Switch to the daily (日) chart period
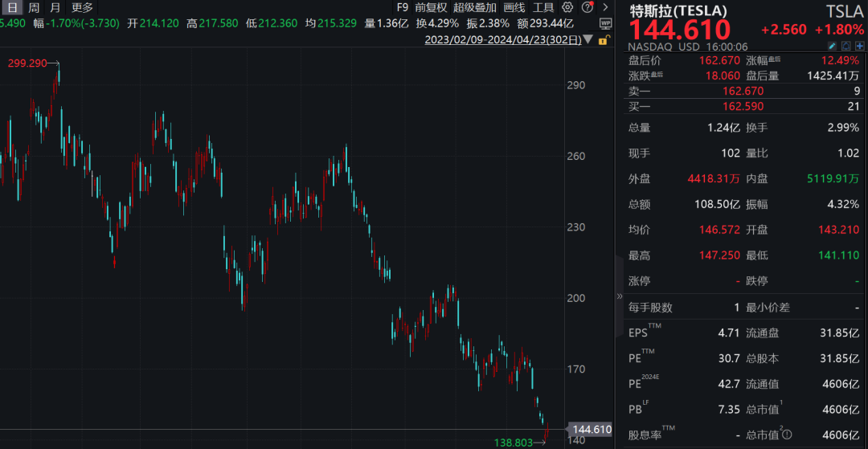868x449 pixels. pyautogui.click(x=12, y=7)
